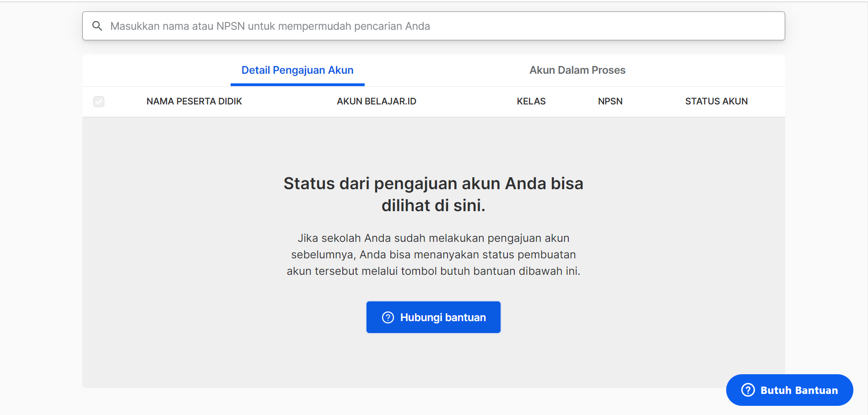This screenshot has width=868, height=415.
Task: Select the search glass symbol in the search bar
Action: (x=97, y=26)
